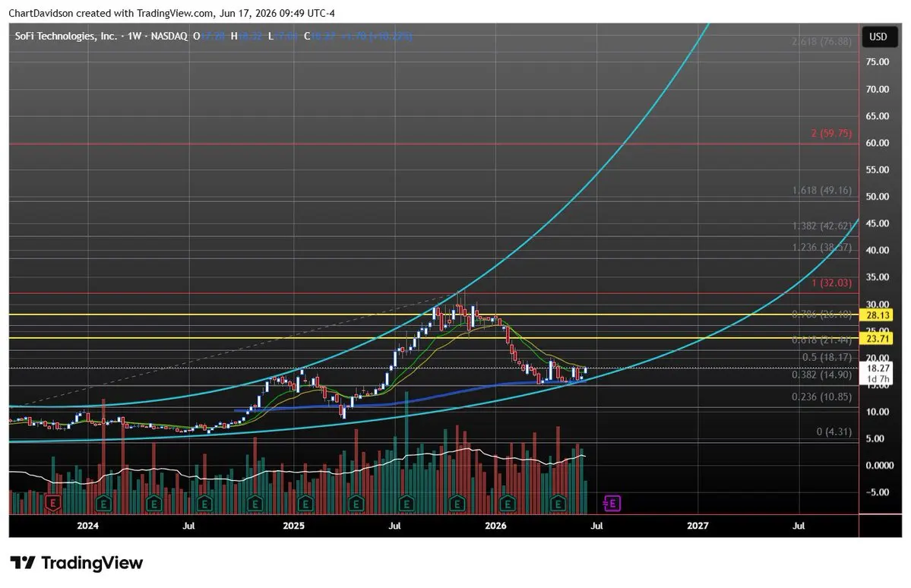Click the 1d 7h countdown label

coord(878,379)
